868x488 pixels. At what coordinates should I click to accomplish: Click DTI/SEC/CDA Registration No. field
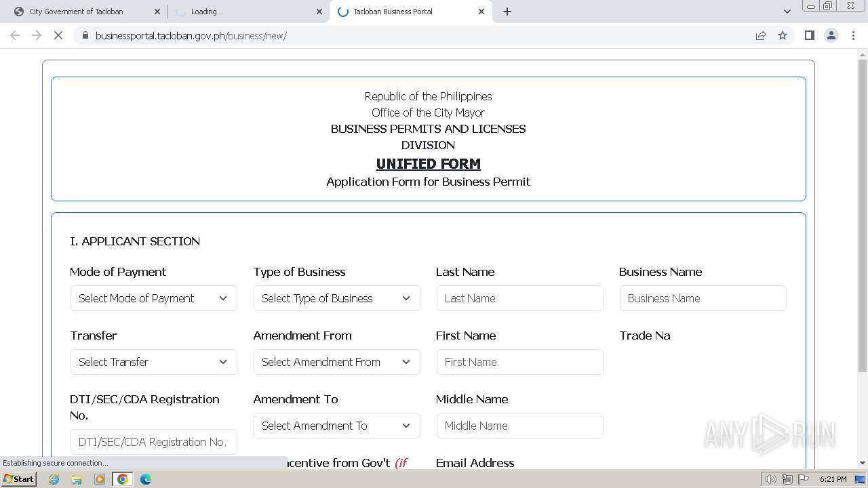pyautogui.click(x=154, y=442)
